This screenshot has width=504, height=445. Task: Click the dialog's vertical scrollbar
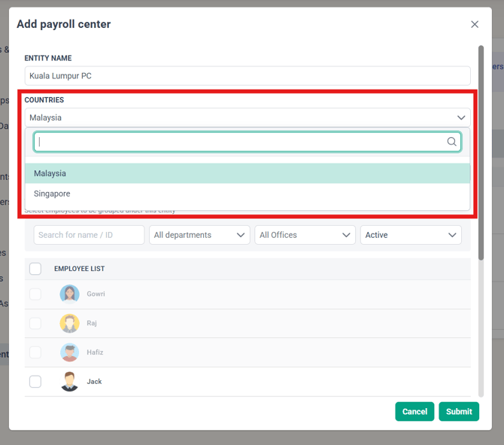481,153
